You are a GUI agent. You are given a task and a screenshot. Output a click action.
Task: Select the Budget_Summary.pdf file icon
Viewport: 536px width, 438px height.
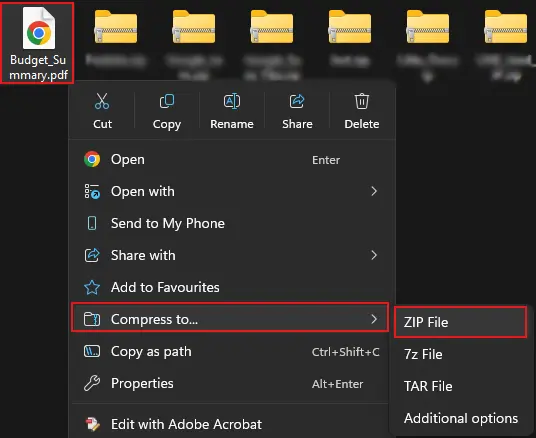[x=39, y=29]
